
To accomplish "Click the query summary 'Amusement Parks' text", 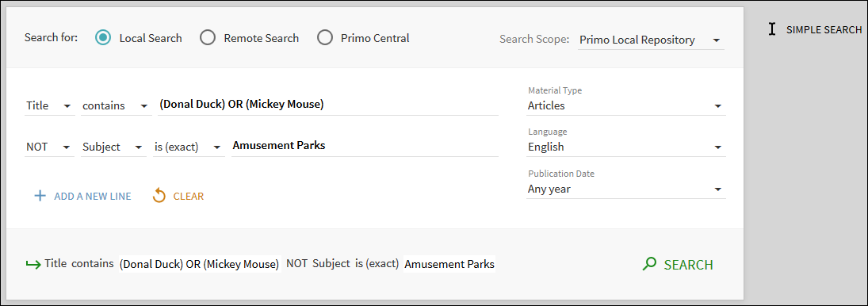I will point(449,264).
